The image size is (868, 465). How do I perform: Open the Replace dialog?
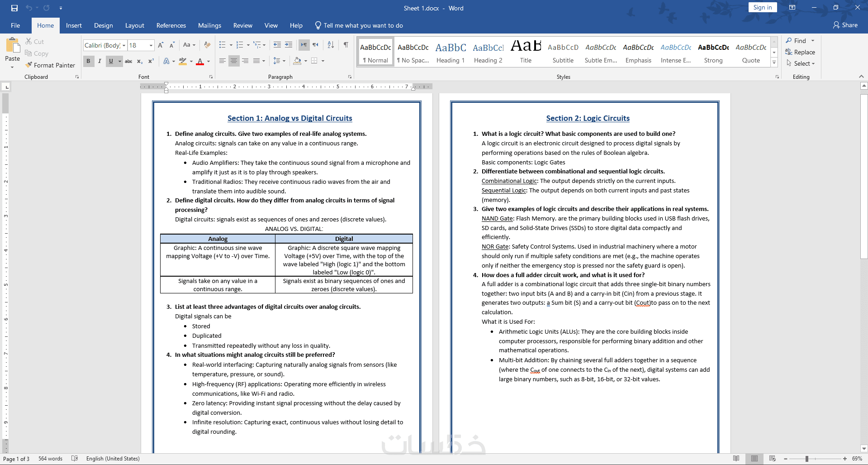[800, 52]
